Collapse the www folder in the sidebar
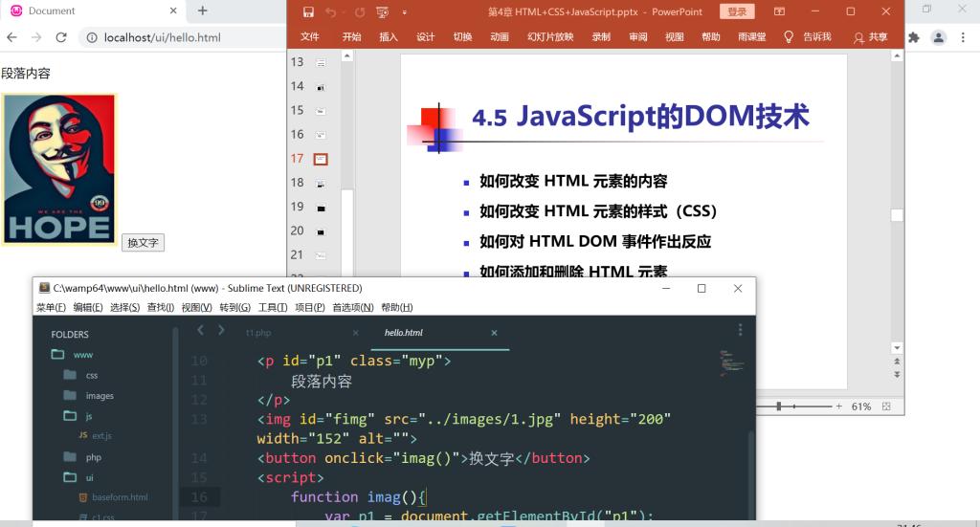This screenshot has height=527, width=980. (x=57, y=355)
